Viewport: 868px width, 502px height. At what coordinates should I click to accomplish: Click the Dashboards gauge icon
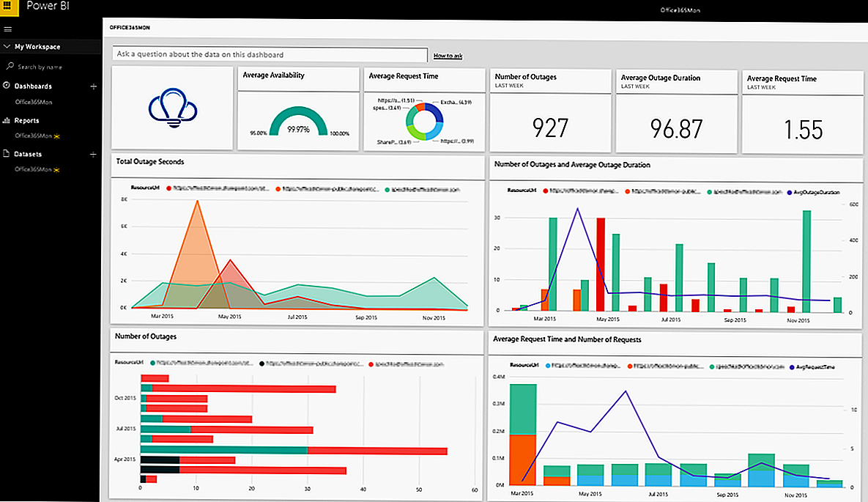click(x=7, y=85)
